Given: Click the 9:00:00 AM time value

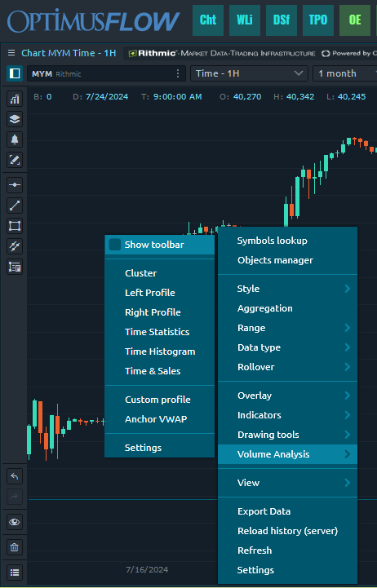Looking at the screenshot, I should (x=177, y=97).
